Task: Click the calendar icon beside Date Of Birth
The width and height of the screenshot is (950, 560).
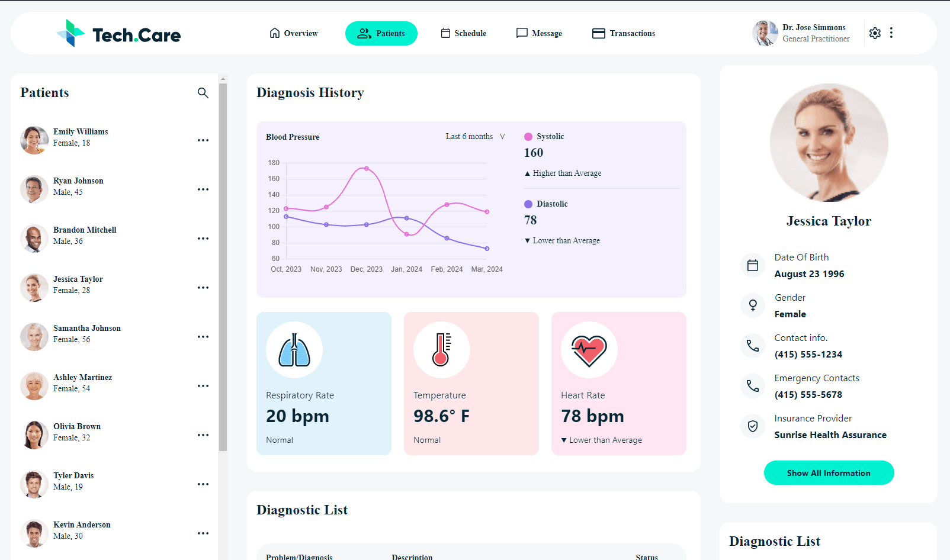Action: point(752,265)
